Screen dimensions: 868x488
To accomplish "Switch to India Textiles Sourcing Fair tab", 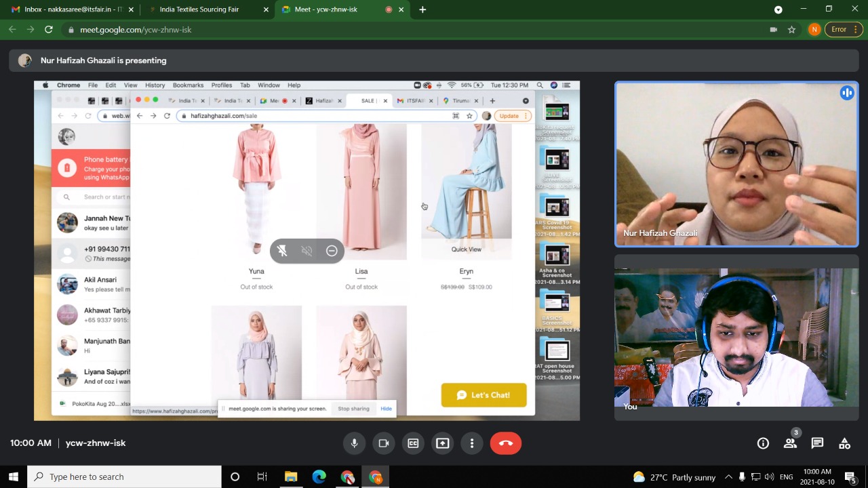I will click(199, 9).
